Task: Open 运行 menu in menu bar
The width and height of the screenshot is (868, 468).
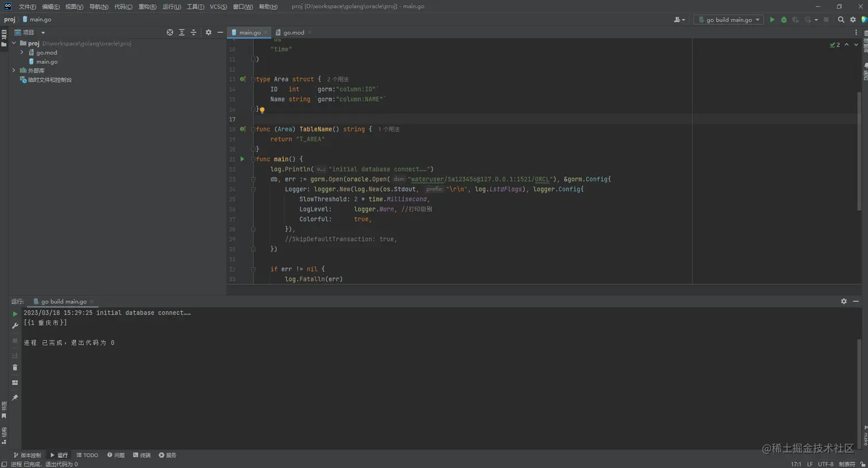Action: (171, 7)
